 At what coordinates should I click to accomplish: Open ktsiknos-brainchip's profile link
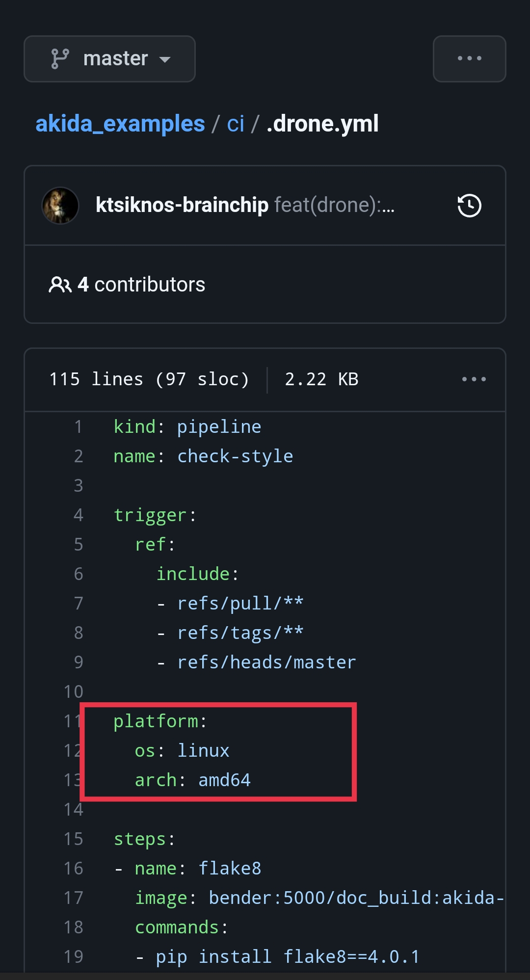(x=182, y=205)
